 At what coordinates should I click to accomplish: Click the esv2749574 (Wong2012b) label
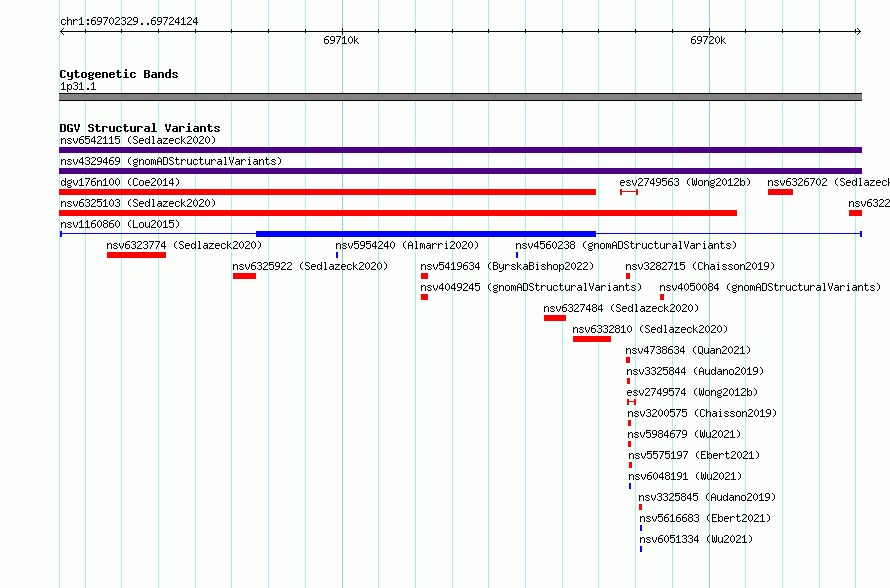point(692,392)
